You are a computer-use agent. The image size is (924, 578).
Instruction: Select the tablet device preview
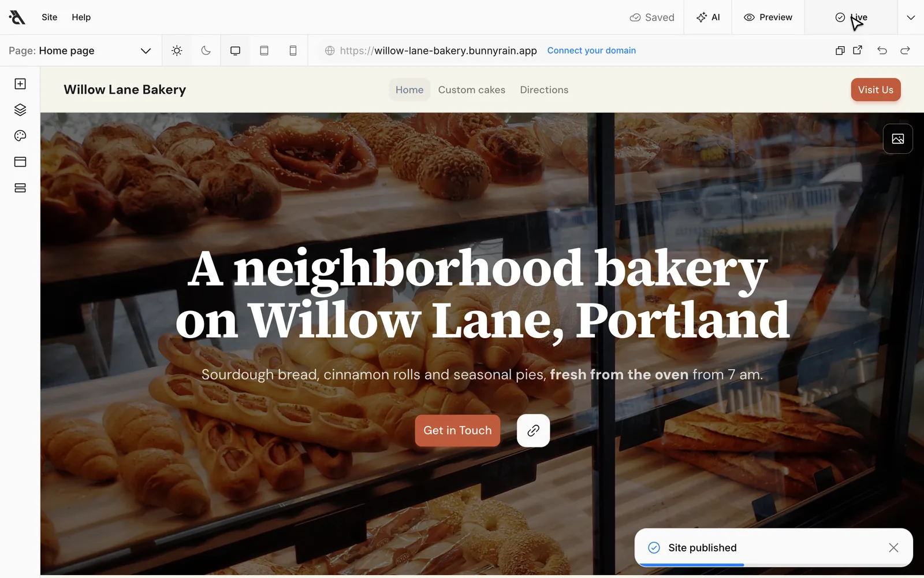pos(264,50)
